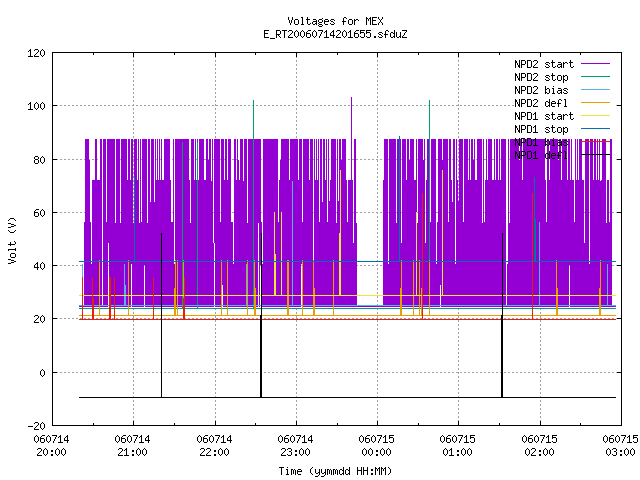640x480 pixels.
Task: Click the x-axis label 060714 23:00
Action: 296,446
